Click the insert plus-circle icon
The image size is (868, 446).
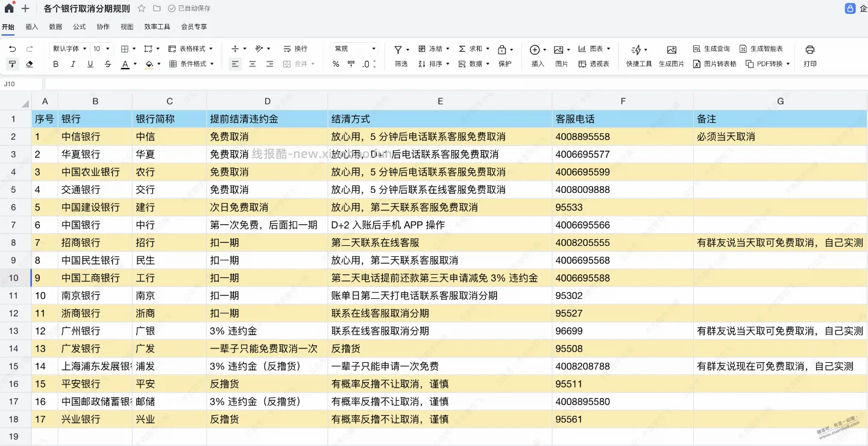[535, 49]
